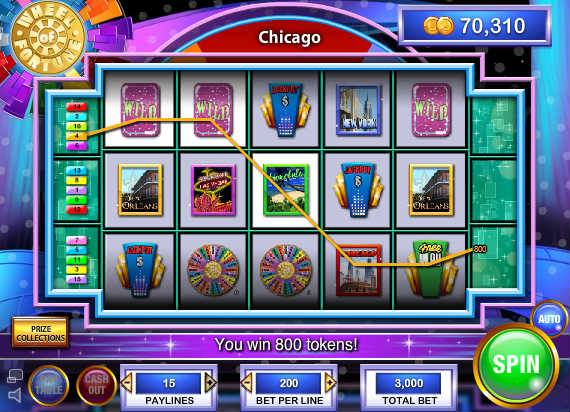The width and height of the screenshot is (570, 412).
Task: Decrease bet per line with left arrow
Action: (247, 383)
